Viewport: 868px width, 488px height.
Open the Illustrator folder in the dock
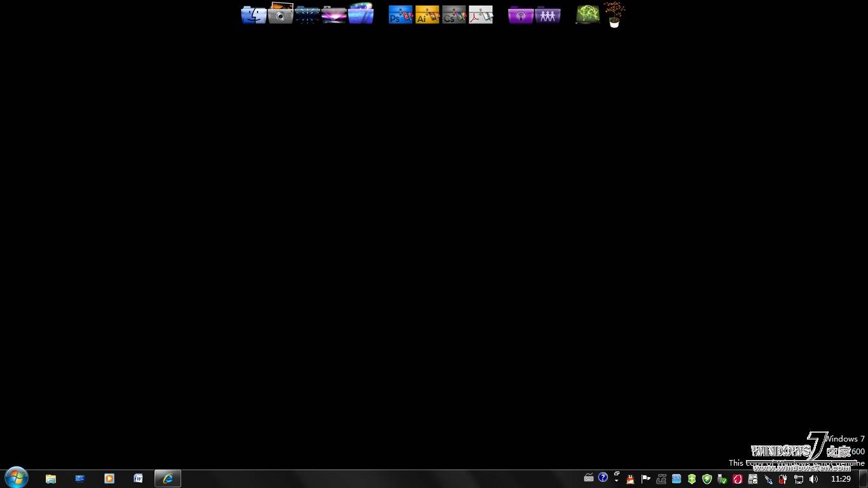pos(427,13)
